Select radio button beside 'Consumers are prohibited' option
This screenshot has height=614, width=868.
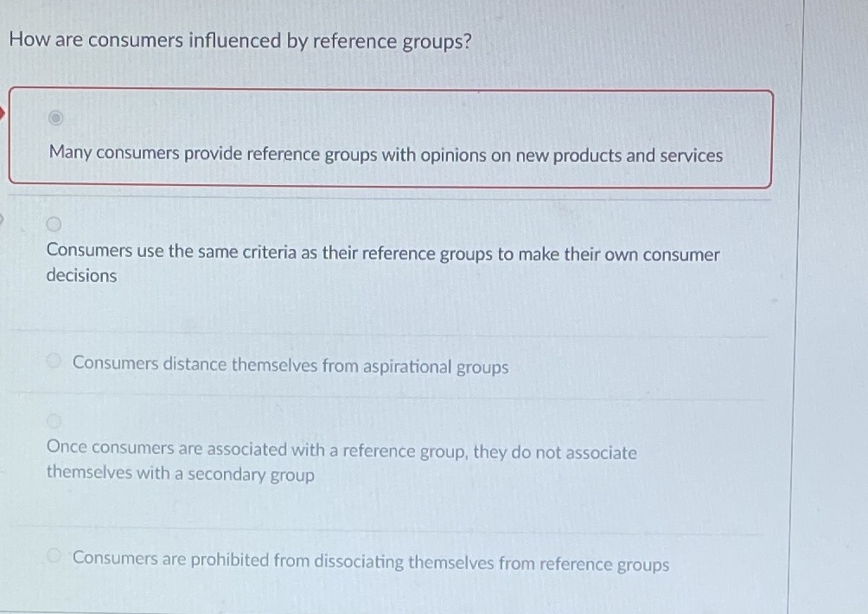(53, 557)
